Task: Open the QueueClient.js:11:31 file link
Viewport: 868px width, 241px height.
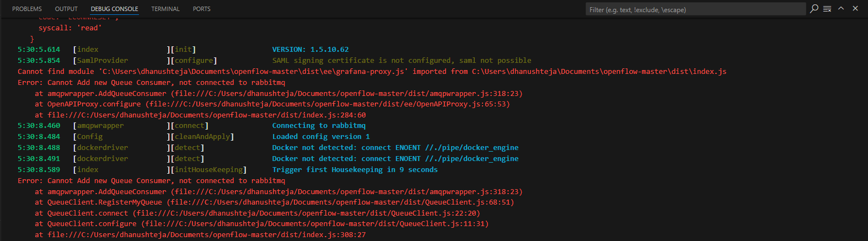Action: point(315,223)
